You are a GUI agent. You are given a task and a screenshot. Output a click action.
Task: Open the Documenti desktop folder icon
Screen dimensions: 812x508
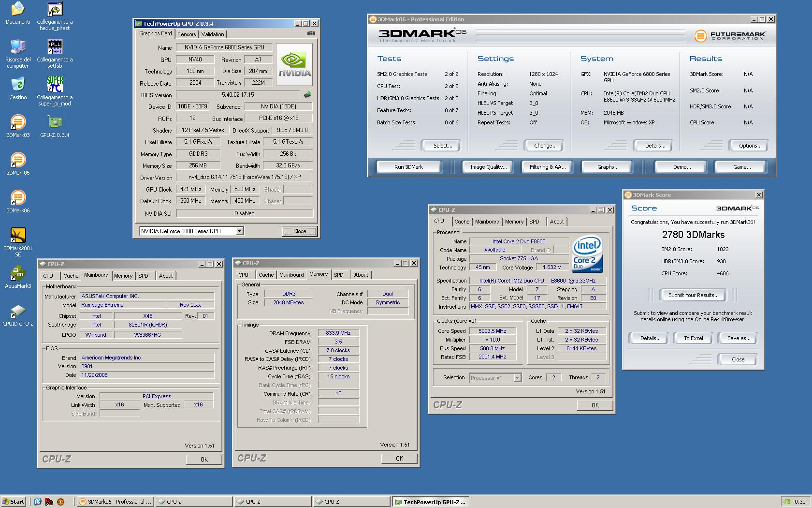pyautogui.click(x=18, y=9)
